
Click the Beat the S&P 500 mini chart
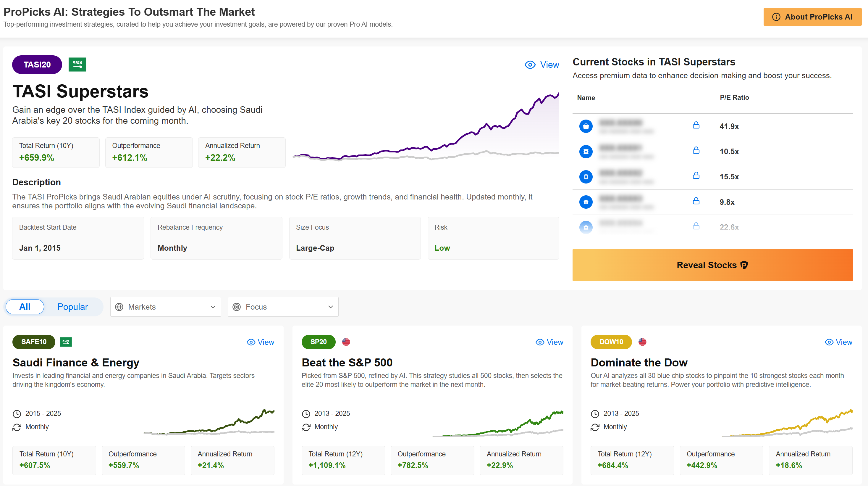[x=498, y=424]
